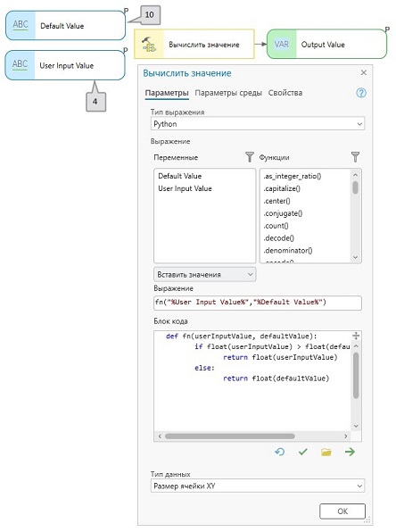Click the help question mark icon

[x=361, y=93]
